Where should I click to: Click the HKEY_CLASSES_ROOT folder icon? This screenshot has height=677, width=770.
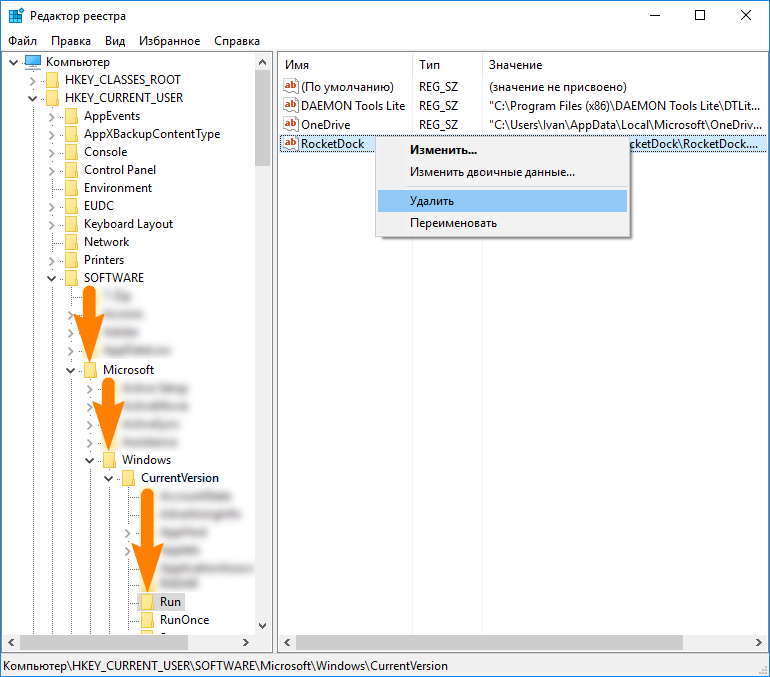click(52, 80)
